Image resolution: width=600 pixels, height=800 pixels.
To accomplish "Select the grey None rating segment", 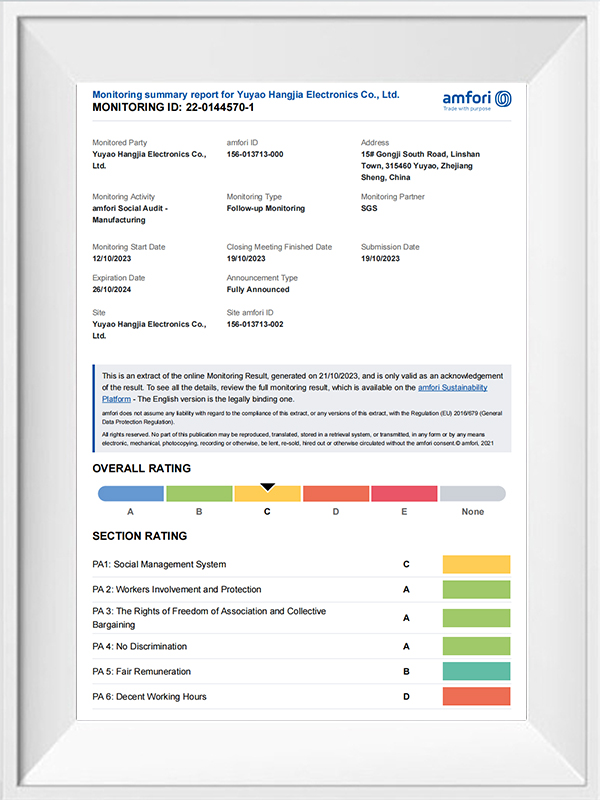I will click(x=473, y=494).
